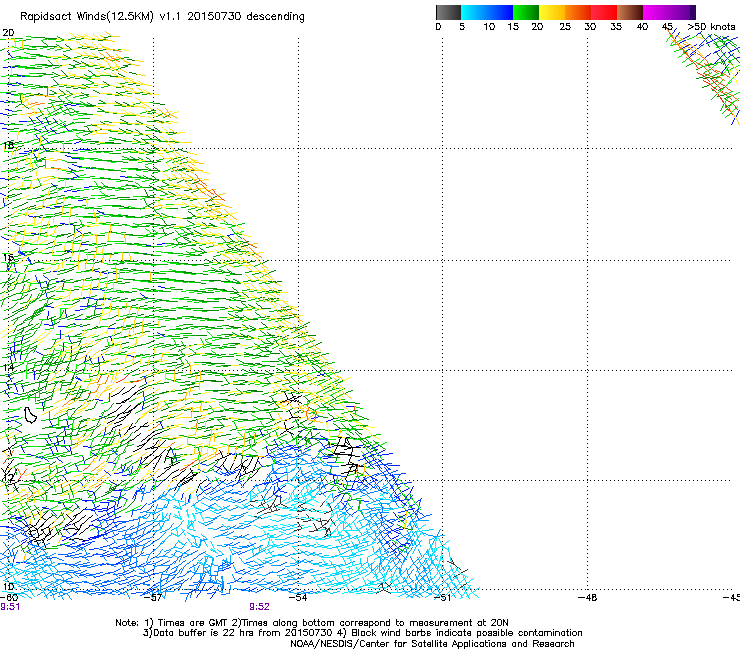
Task: Click the 'Note: 1) Times are GMT' line
Action: 312,623
